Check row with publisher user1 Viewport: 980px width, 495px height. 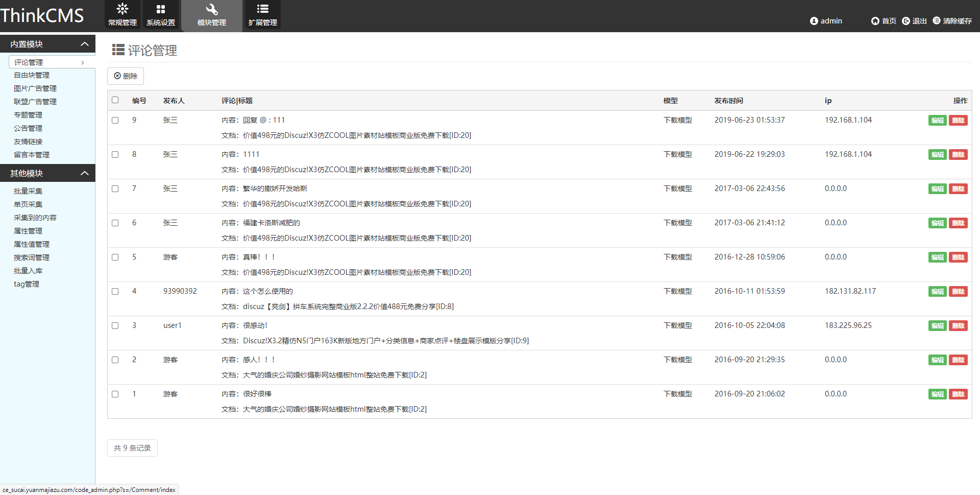(115, 326)
